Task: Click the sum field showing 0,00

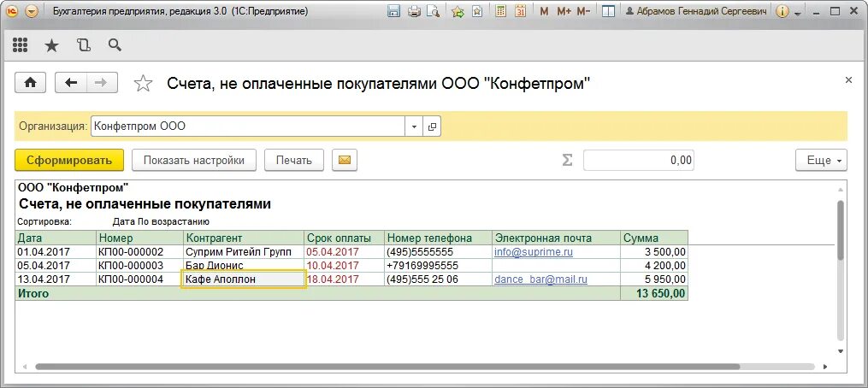Action: 639,161
